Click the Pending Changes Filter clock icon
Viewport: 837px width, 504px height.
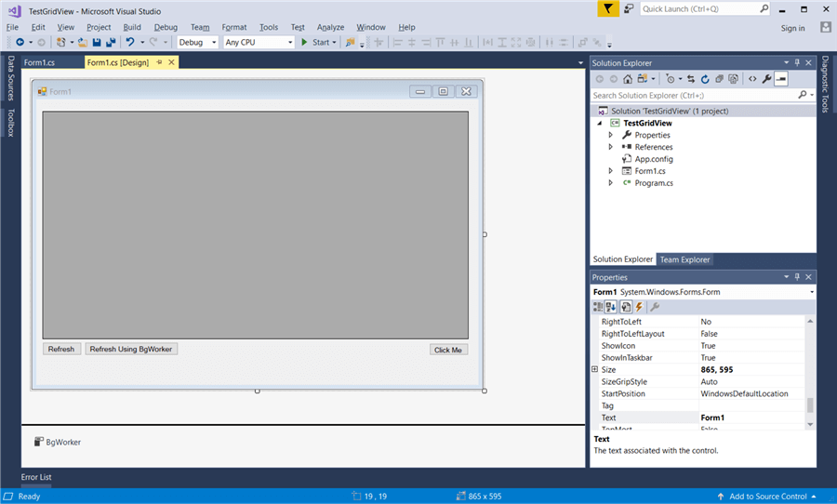[671, 79]
